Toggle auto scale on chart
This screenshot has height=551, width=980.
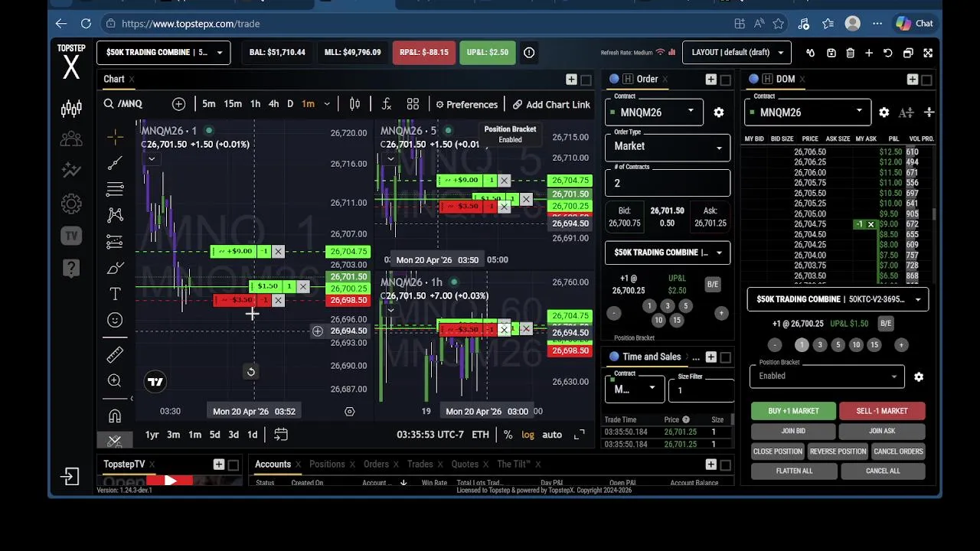[x=552, y=435]
